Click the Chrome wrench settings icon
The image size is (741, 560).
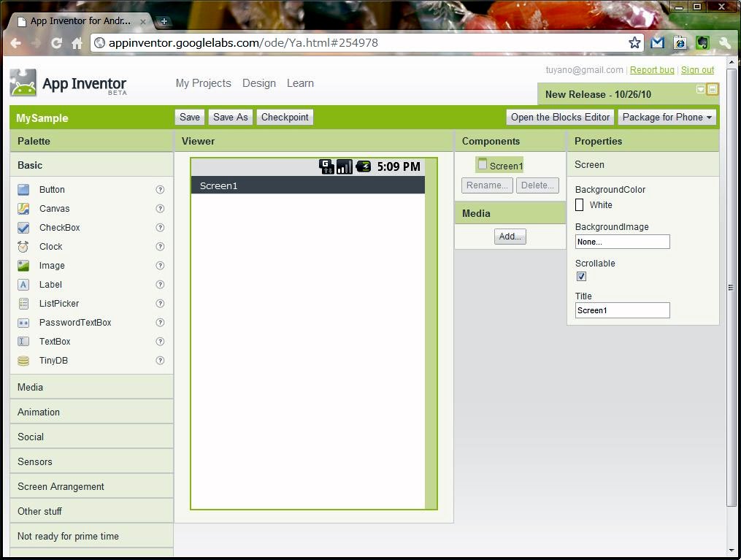pos(724,42)
